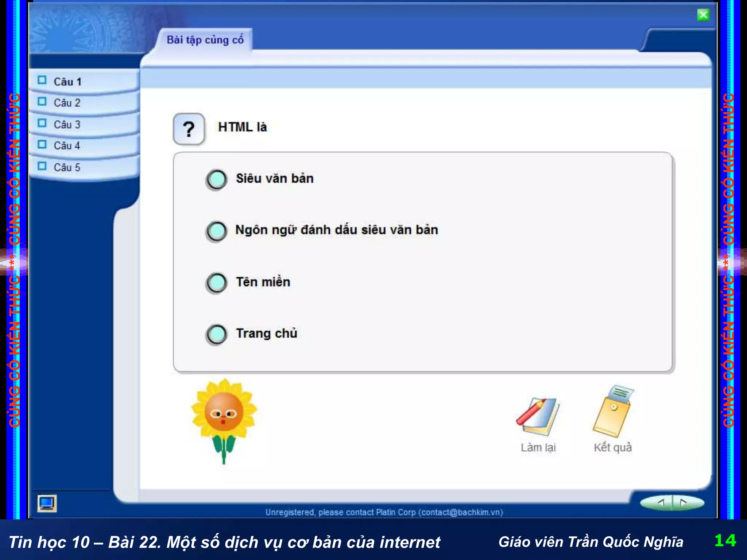Click the Câu 4 square marker
Viewport: 747px width, 560px height.
pos(42,144)
